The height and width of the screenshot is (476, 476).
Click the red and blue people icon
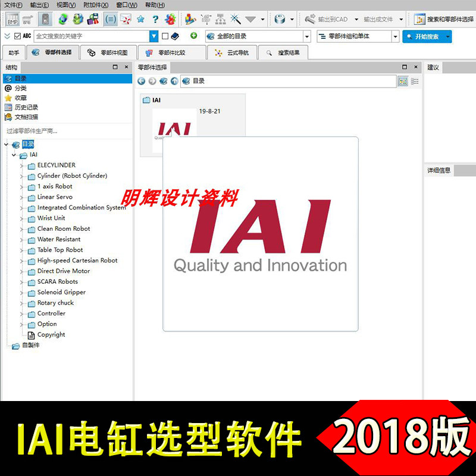(170, 20)
